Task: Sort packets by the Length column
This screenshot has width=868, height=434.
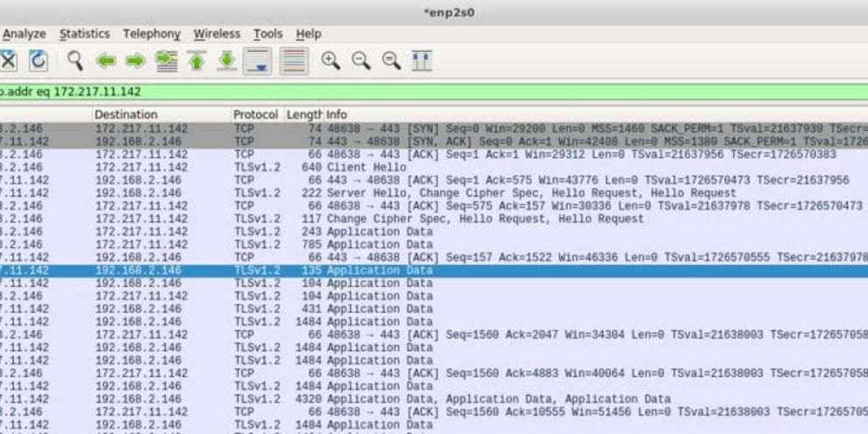Action: click(x=304, y=114)
